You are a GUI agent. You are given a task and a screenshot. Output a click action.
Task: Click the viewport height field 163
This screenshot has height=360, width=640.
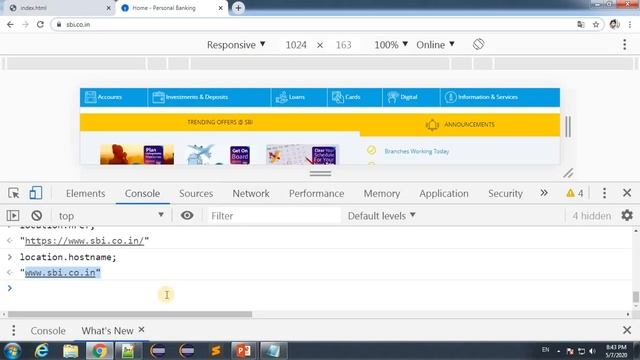(x=343, y=45)
